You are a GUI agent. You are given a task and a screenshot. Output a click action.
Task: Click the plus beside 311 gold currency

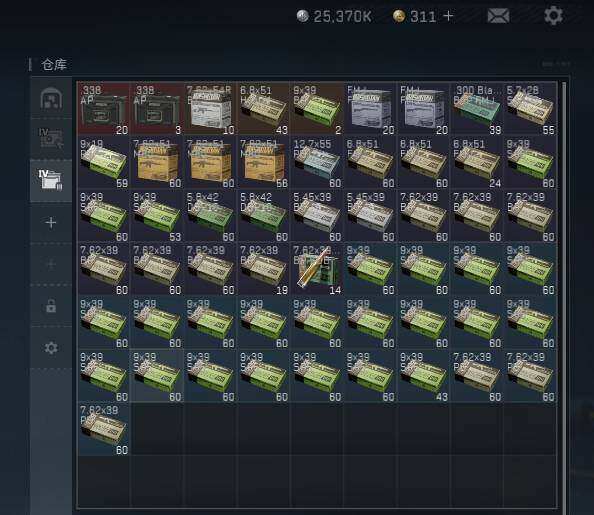tap(448, 16)
